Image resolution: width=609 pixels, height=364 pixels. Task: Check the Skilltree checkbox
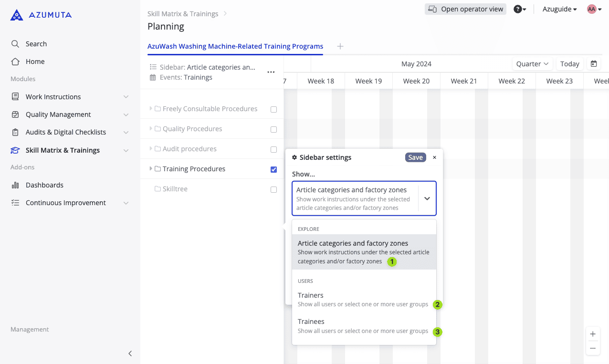coord(273,189)
